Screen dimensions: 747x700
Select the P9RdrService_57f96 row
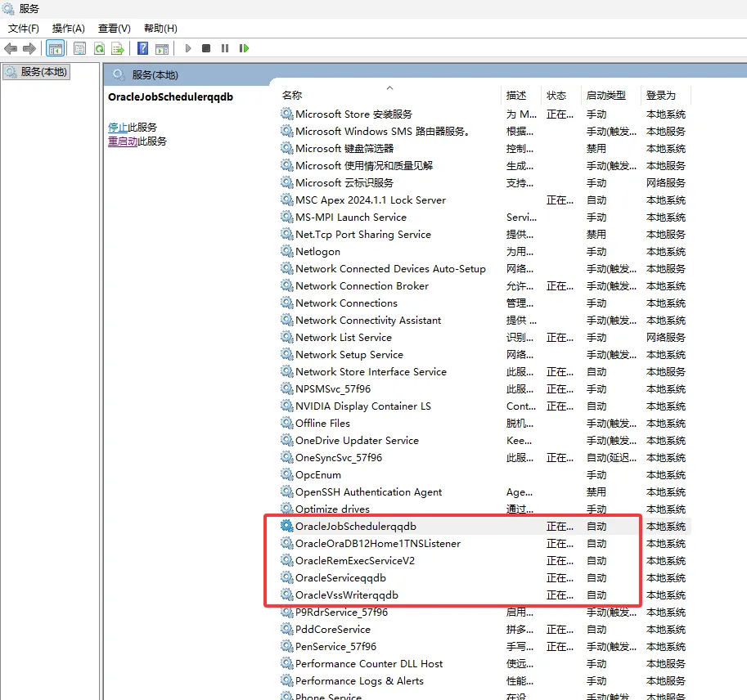tap(484, 612)
